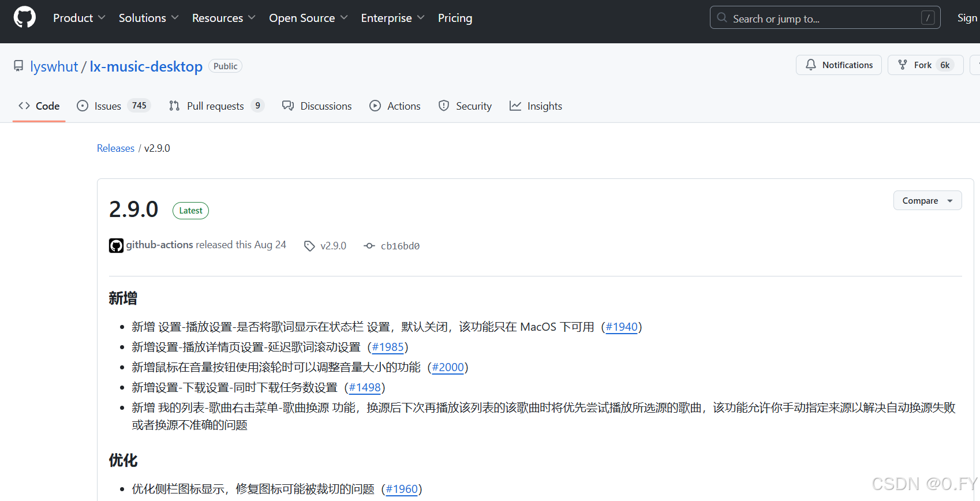
Task: Click the Actions play icon
Action: (x=375, y=106)
